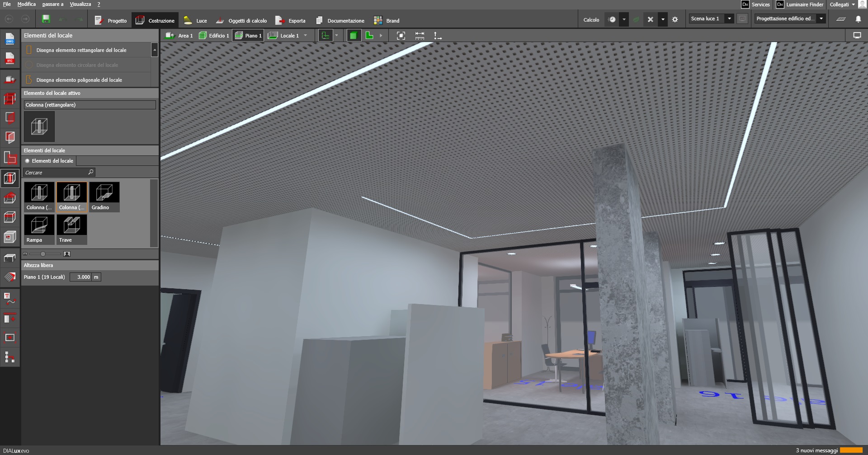Click the Piano 1 height input field
The height and width of the screenshot is (455, 868).
(81, 277)
